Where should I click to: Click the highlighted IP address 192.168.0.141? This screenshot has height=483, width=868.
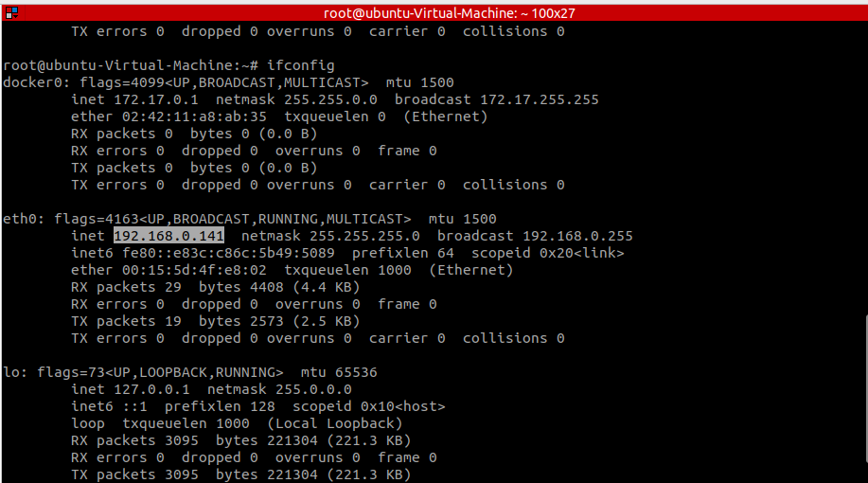(168, 236)
